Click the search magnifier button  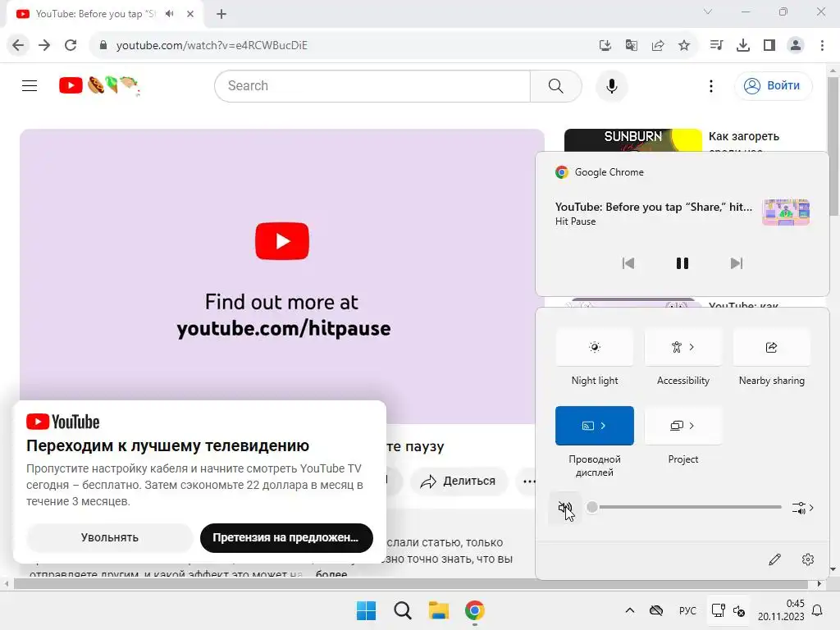pyautogui.click(x=556, y=85)
